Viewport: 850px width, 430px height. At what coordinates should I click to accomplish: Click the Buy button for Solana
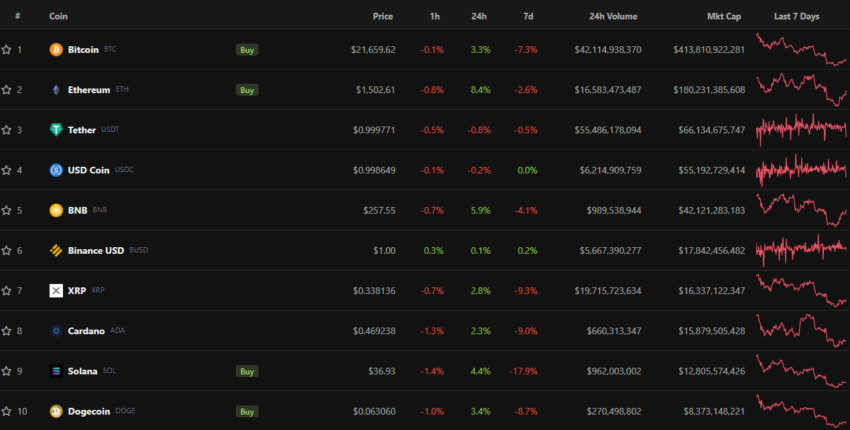coord(247,371)
